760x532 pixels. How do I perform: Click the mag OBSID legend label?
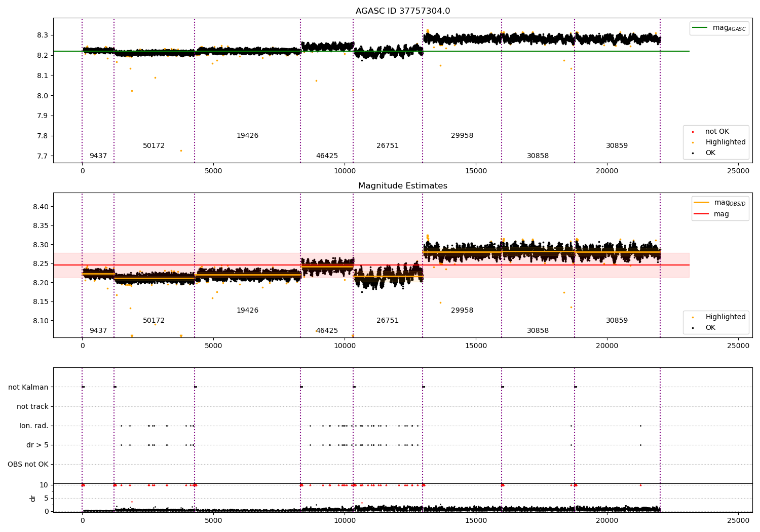tap(730, 203)
